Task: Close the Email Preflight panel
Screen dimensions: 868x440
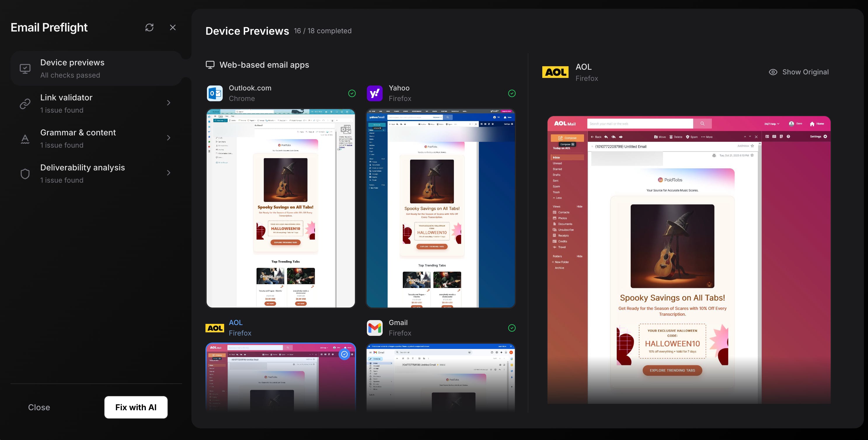Action: 172,27
